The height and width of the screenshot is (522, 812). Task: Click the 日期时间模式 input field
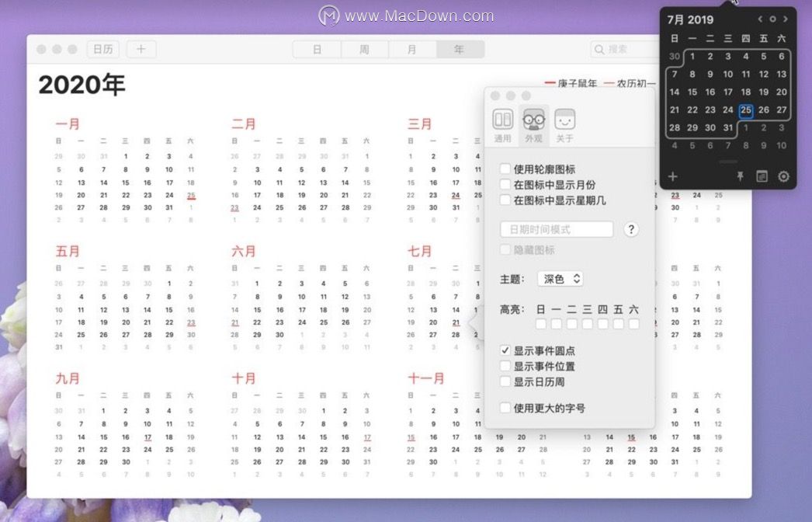click(x=557, y=229)
